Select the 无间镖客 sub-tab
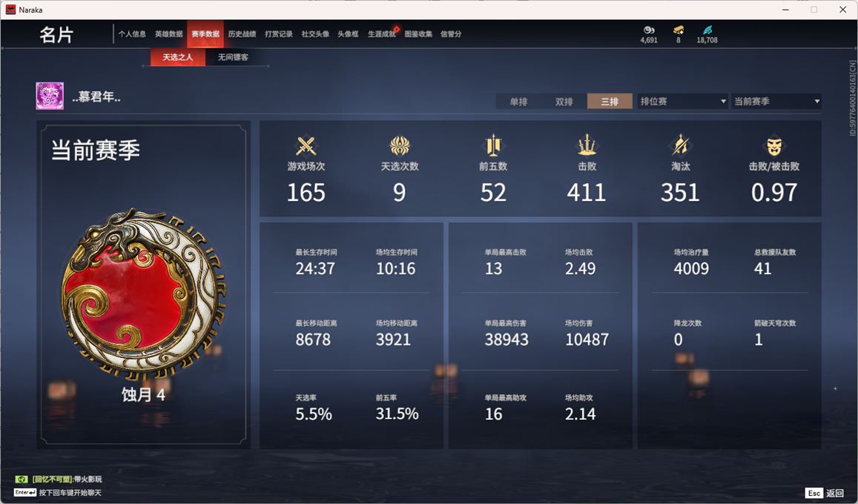Image resolution: width=858 pixels, height=504 pixels. click(x=233, y=57)
